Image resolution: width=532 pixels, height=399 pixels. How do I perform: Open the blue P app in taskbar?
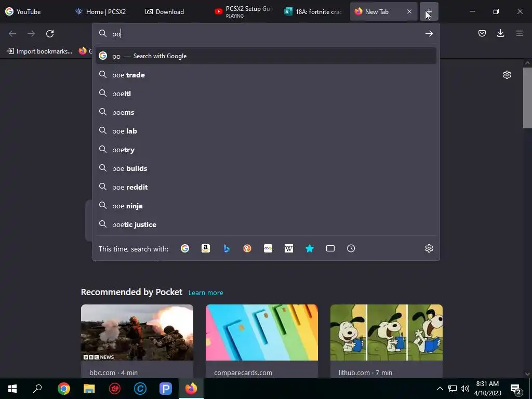point(166,389)
